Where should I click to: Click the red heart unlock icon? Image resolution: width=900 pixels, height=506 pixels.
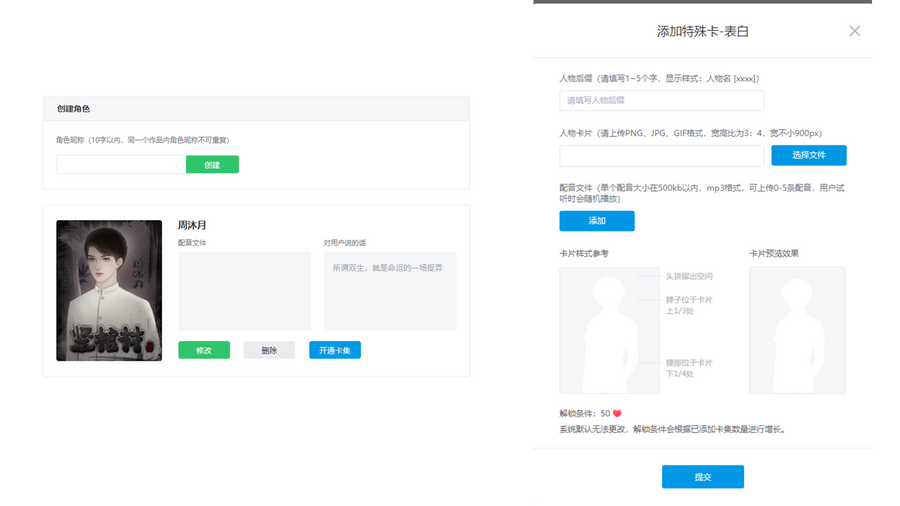[617, 413]
